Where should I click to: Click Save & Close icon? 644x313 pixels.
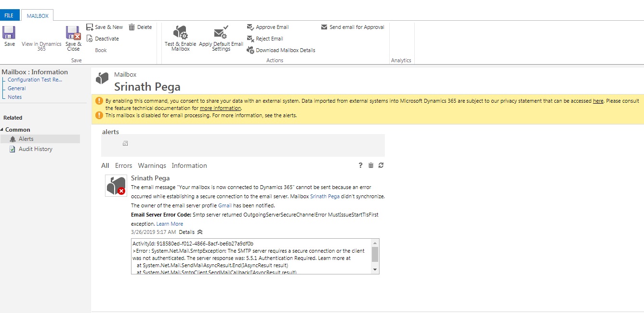[73, 33]
